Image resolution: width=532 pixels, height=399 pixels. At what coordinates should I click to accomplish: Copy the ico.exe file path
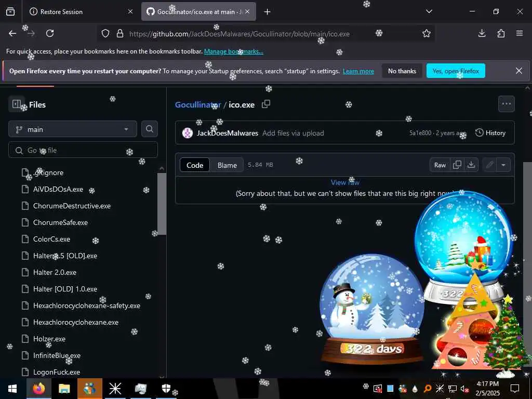pos(266,104)
